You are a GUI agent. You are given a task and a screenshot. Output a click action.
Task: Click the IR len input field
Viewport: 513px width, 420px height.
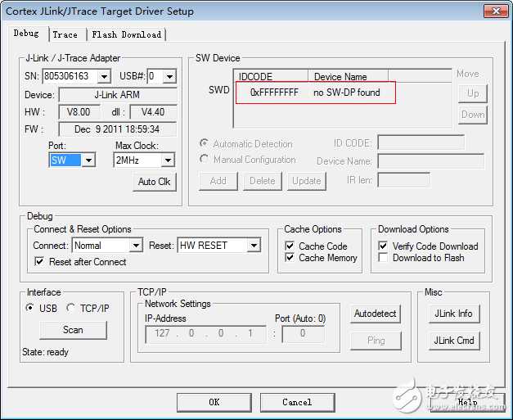click(403, 180)
